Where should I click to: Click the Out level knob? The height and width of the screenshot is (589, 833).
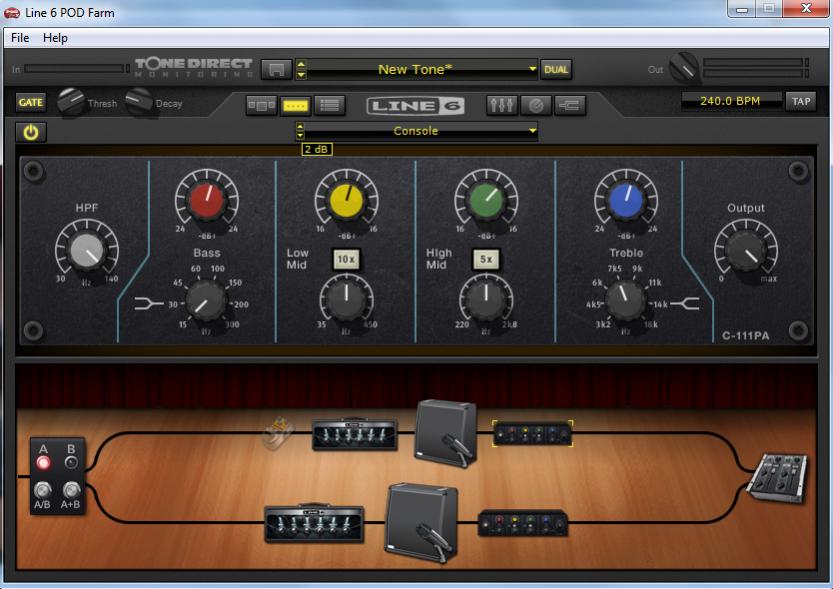pos(684,67)
